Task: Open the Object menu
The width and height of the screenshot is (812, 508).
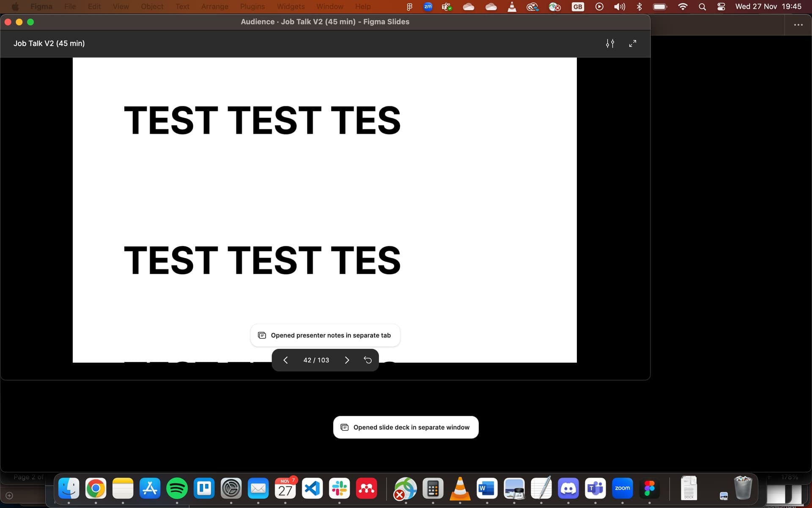Action: [152, 6]
